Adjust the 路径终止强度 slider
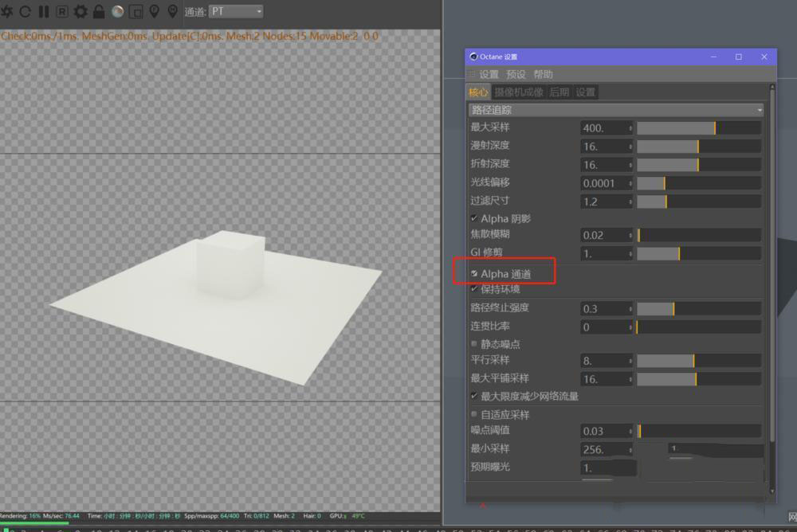This screenshot has height=532, width=797. [x=699, y=308]
